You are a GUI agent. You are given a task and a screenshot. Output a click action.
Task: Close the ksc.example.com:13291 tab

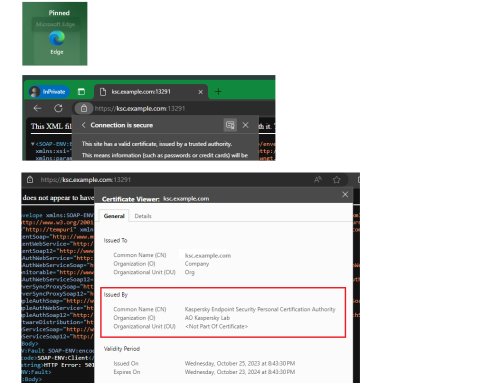[200, 92]
